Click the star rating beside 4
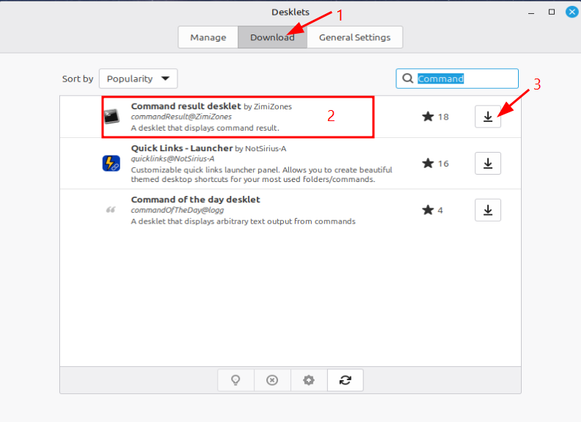Screen dimensions: 581x422 coord(428,210)
